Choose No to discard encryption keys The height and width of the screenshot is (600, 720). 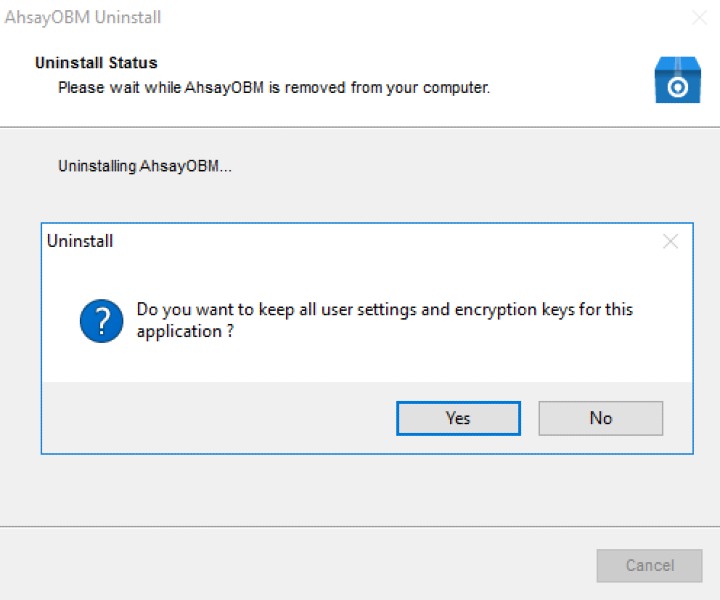pyautogui.click(x=601, y=418)
